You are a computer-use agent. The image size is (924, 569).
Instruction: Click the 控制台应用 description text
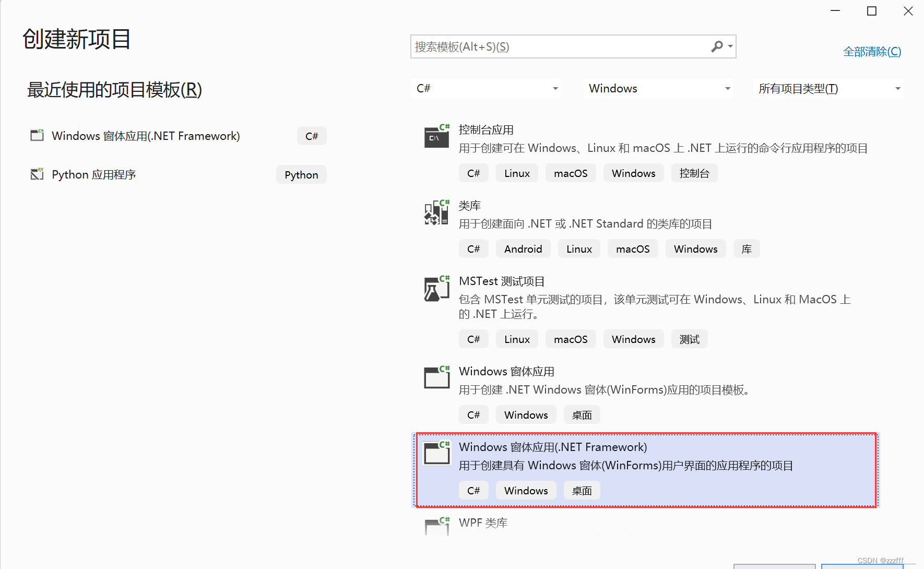(663, 148)
